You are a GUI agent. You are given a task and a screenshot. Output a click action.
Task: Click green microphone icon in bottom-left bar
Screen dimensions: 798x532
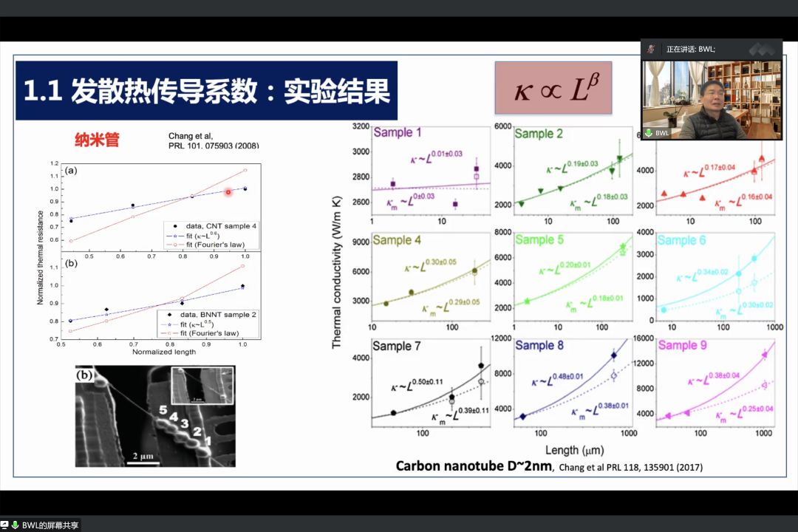[15, 525]
